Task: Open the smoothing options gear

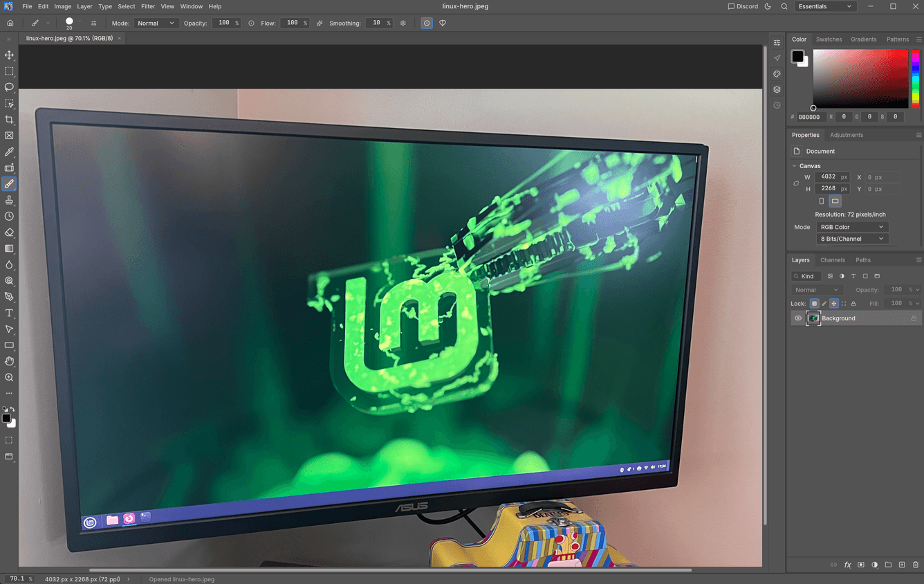Action: pos(403,23)
